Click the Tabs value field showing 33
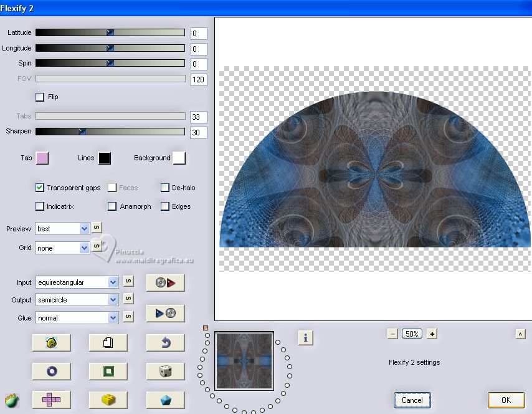 point(199,117)
